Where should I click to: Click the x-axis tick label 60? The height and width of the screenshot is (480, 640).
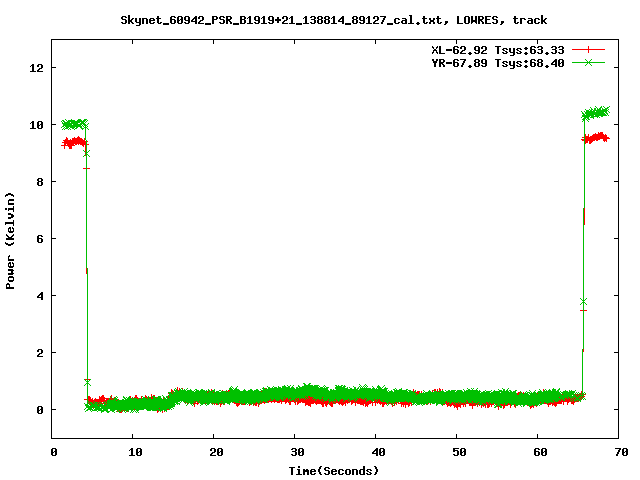[x=540, y=452]
